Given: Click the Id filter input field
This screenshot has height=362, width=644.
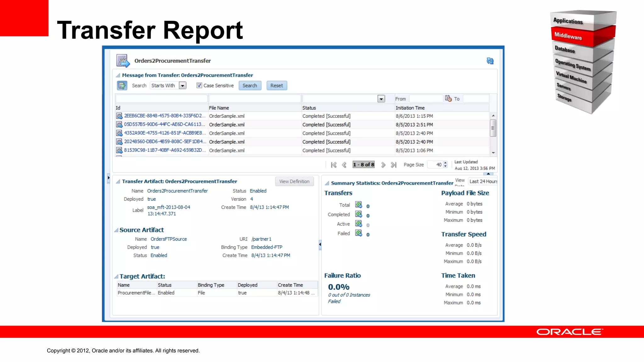Looking at the screenshot, I should pos(162,99).
